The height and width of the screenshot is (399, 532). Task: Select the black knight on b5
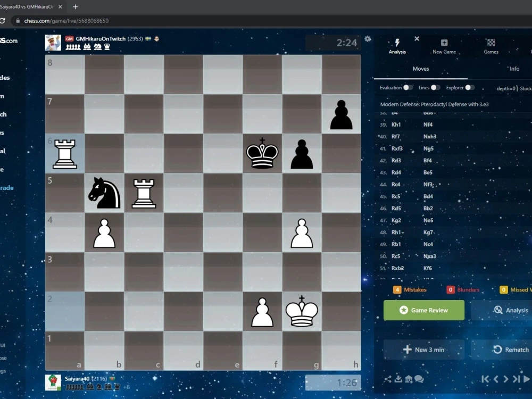pos(104,193)
